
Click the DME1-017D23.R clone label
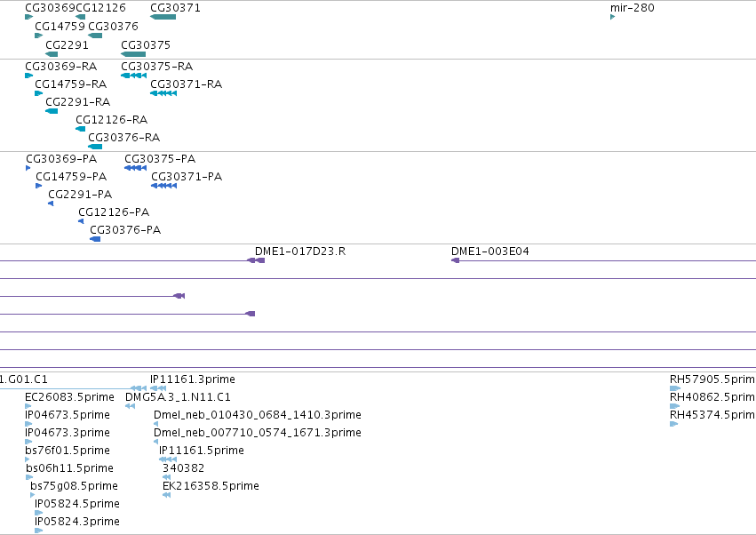(x=300, y=252)
